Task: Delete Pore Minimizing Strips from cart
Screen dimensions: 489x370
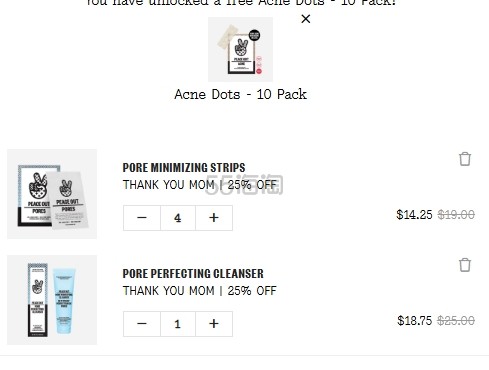Action: point(465,159)
